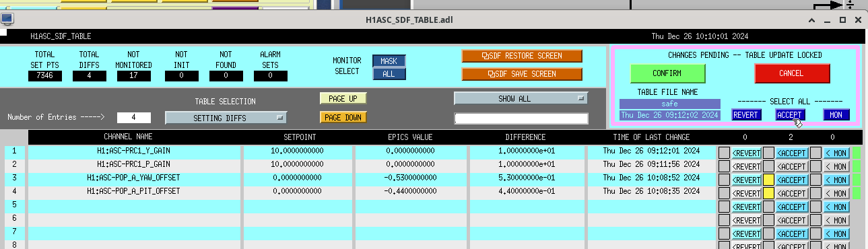Go PAGE UP in table
This screenshot has width=868, height=249.
343,98
